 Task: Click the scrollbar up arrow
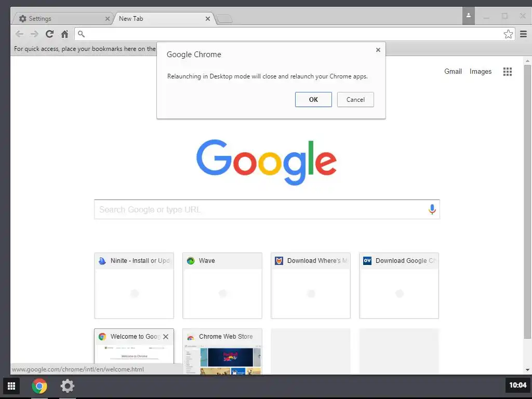click(x=527, y=61)
